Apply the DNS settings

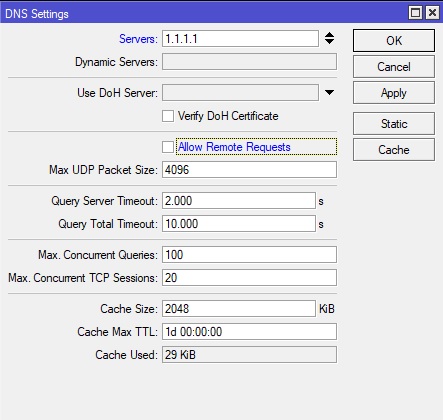pos(394,93)
